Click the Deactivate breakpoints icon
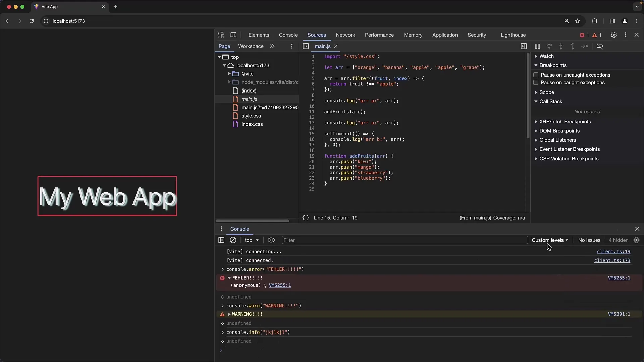 [600, 46]
